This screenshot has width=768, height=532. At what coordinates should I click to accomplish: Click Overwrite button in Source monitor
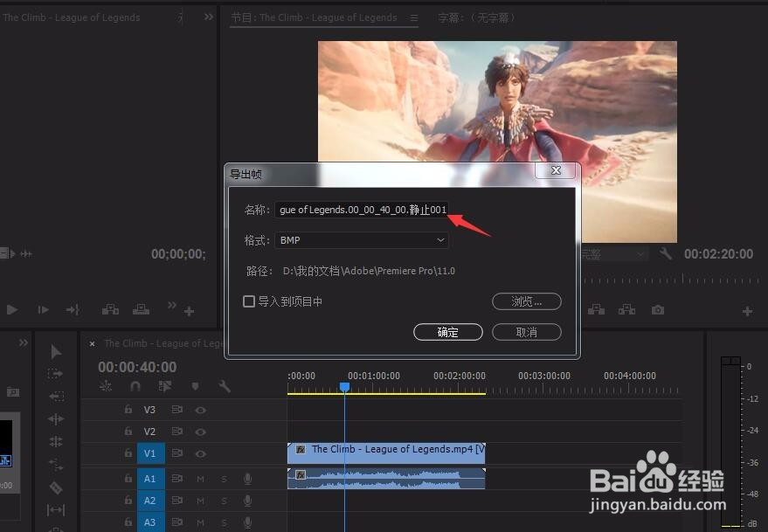141,309
